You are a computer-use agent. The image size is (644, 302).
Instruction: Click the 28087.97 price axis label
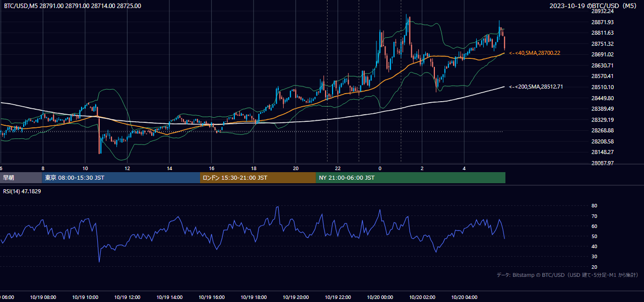pos(602,163)
